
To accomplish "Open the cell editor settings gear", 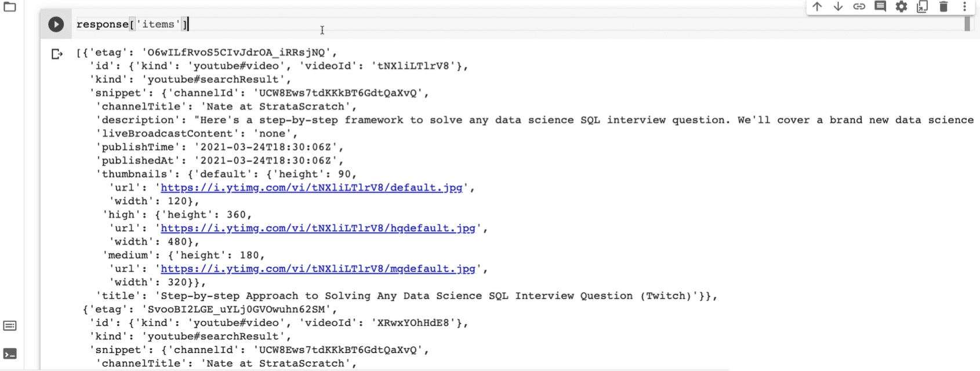I will (x=901, y=7).
